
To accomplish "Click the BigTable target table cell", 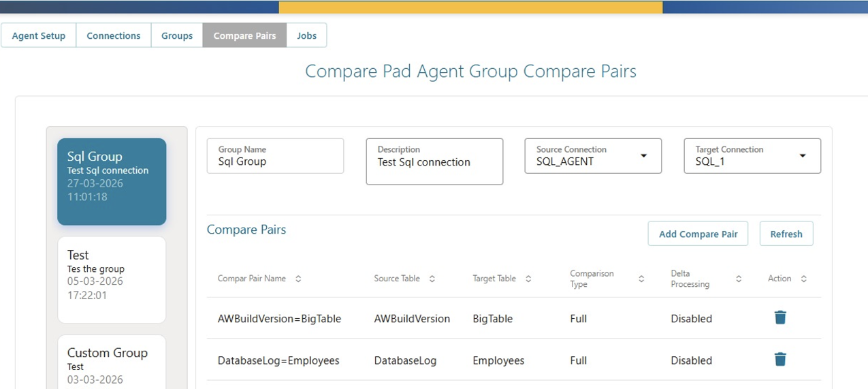I will pos(493,319).
